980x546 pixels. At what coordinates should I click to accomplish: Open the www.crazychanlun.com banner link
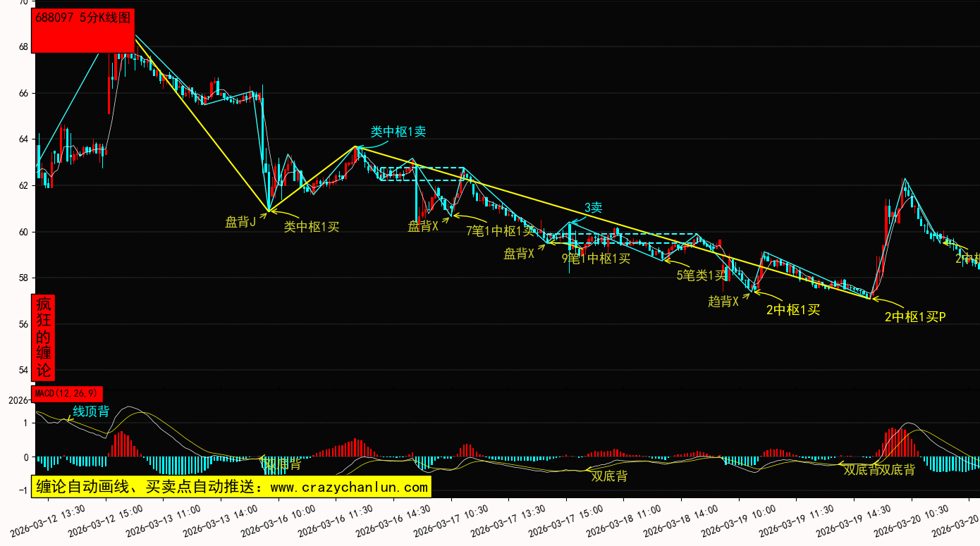pyautogui.click(x=231, y=487)
